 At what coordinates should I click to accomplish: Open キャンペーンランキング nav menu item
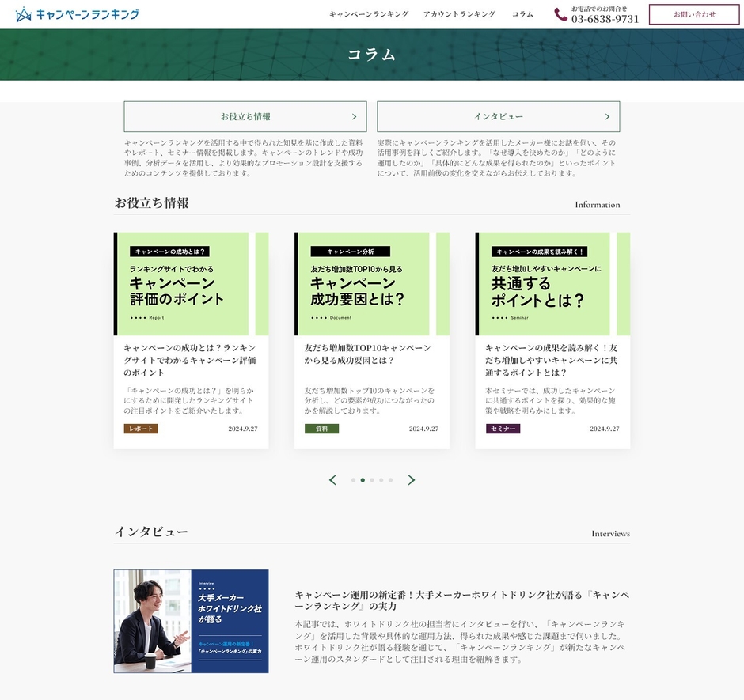click(369, 14)
